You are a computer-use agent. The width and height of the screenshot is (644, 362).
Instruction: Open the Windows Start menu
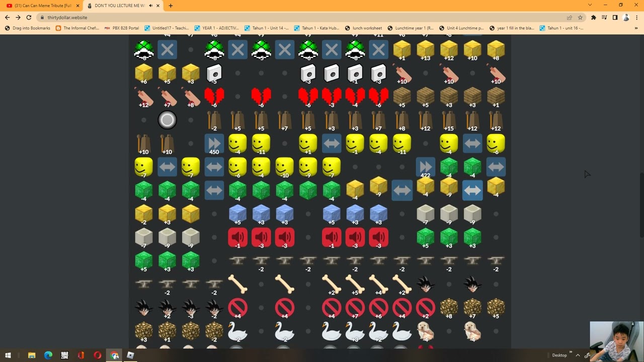pos(8,355)
